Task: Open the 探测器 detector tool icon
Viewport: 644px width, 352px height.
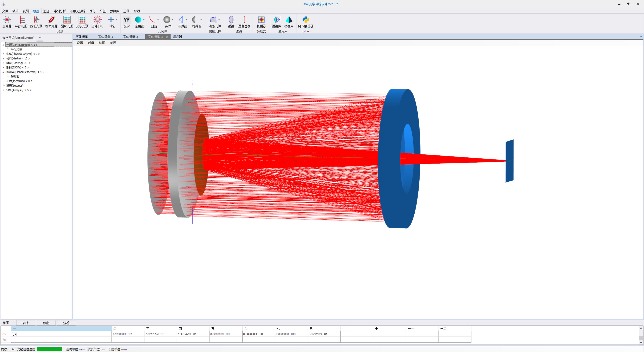Action: (x=261, y=20)
